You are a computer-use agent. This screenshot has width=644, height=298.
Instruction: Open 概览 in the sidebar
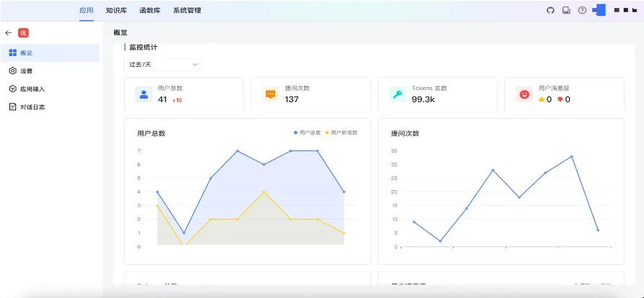click(x=50, y=53)
